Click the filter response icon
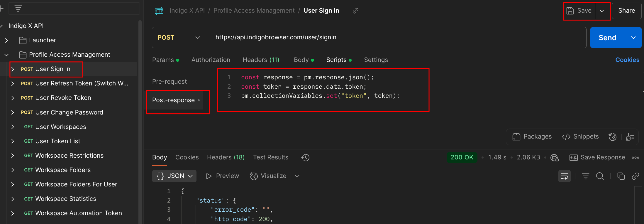 (586, 176)
